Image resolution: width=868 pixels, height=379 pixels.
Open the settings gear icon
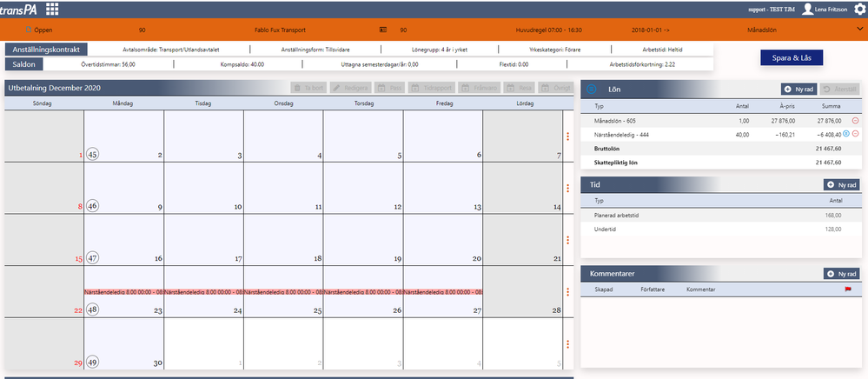point(859,9)
